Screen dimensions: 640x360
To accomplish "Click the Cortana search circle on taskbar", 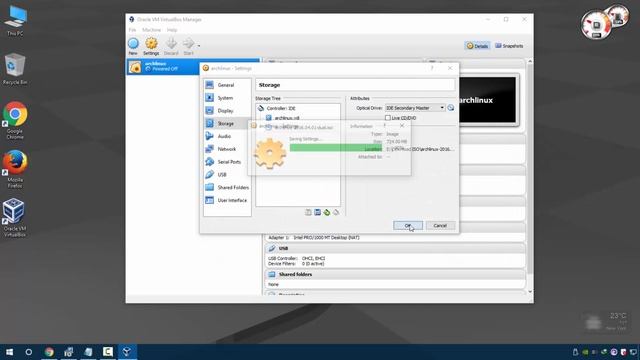I will click(x=29, y=352).
